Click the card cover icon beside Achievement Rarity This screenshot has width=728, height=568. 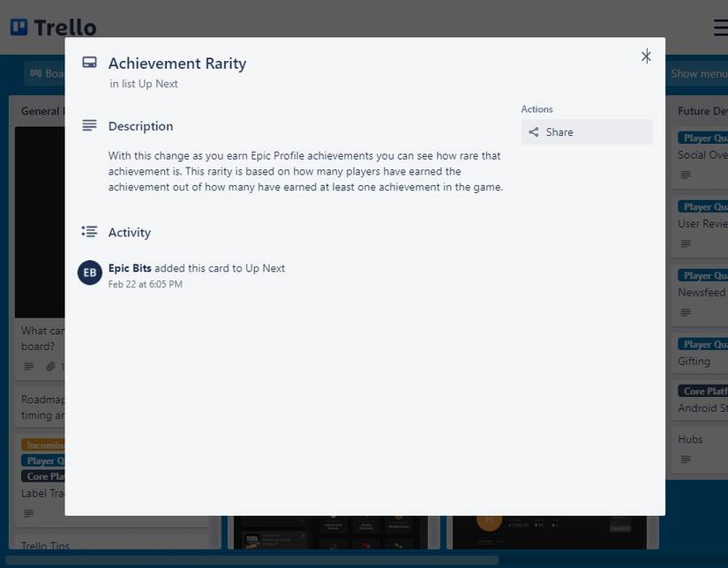point(88,61)
